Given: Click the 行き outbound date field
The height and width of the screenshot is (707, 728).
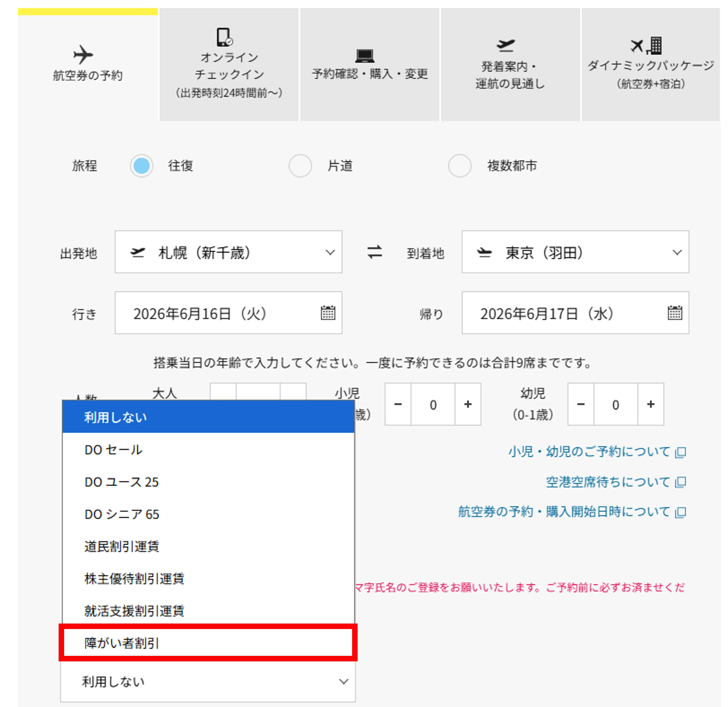Looking at the screenshot, I should (228, 313).
